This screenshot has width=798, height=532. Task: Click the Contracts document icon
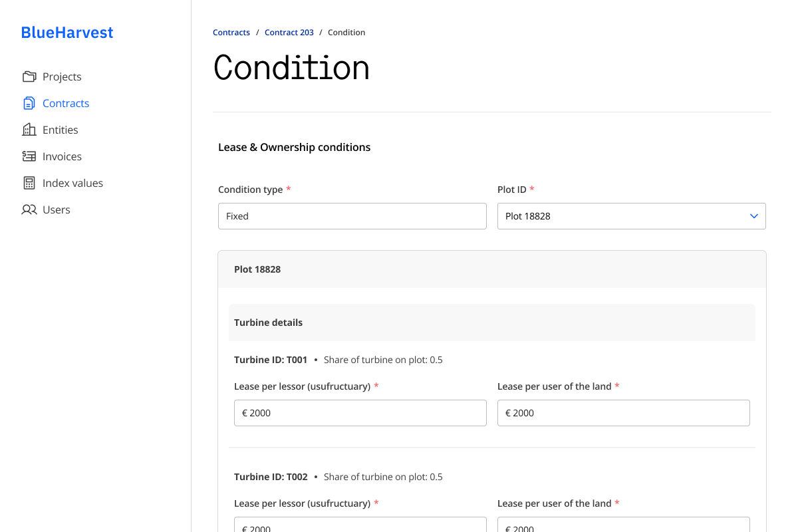(x=29, y=103)
